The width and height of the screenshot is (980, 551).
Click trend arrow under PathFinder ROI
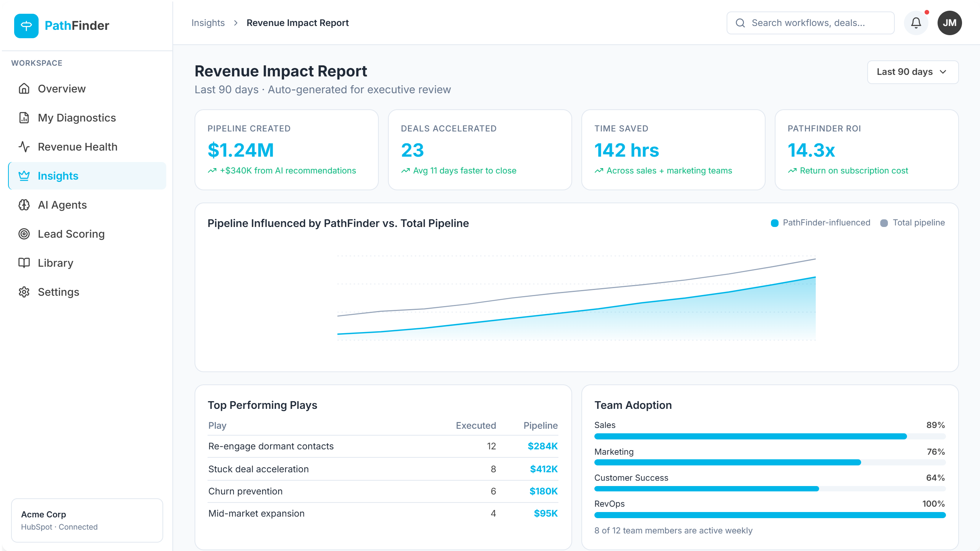(x=792, y=171)
